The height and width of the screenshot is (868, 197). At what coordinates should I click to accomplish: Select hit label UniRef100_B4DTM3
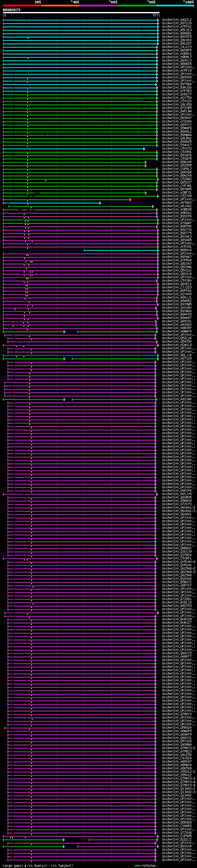[177, 606]
